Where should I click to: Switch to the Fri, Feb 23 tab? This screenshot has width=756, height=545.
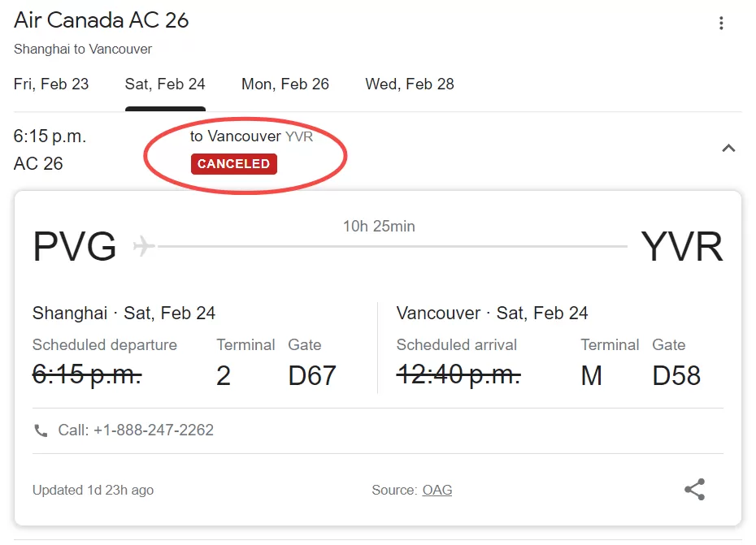click(x=51, y=84)
